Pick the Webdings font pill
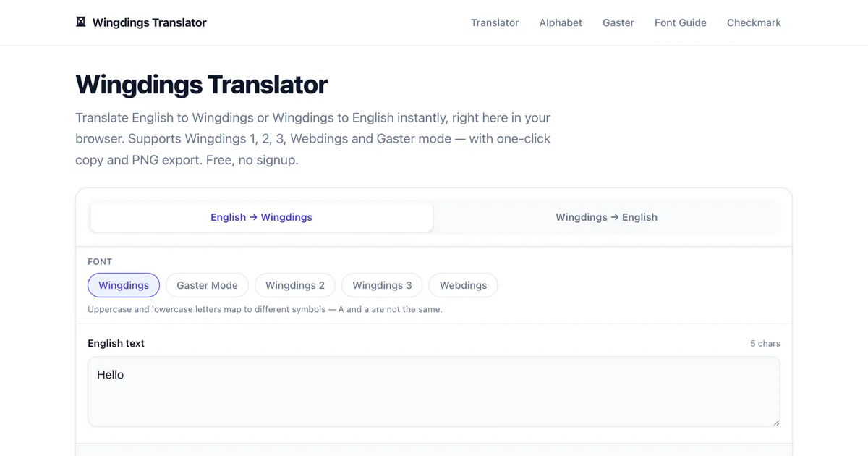The image size is (868, 456). click(463, 285)
